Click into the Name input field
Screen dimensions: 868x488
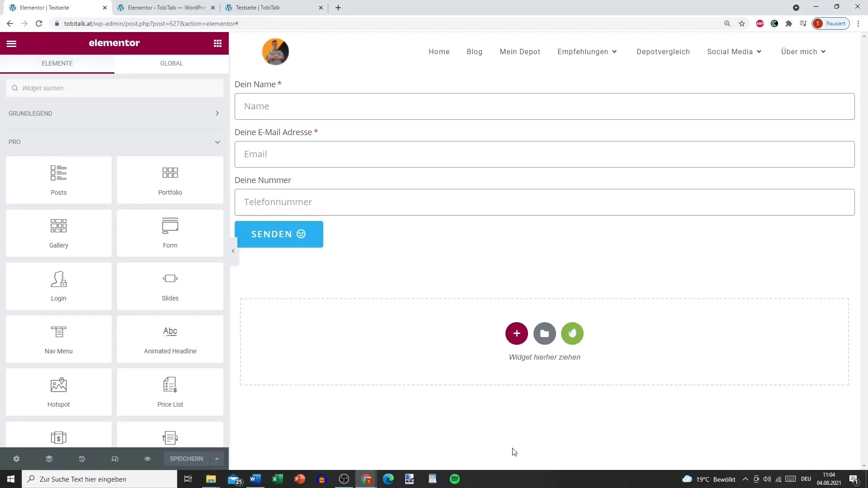coord(544,106)
